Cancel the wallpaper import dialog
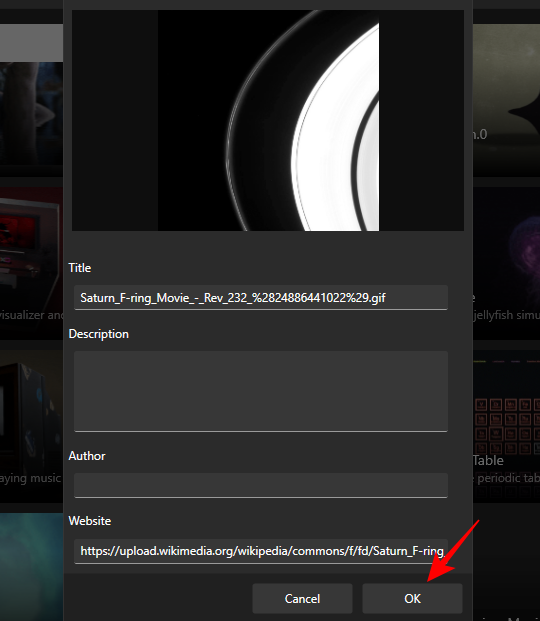 tap(302, 598)
